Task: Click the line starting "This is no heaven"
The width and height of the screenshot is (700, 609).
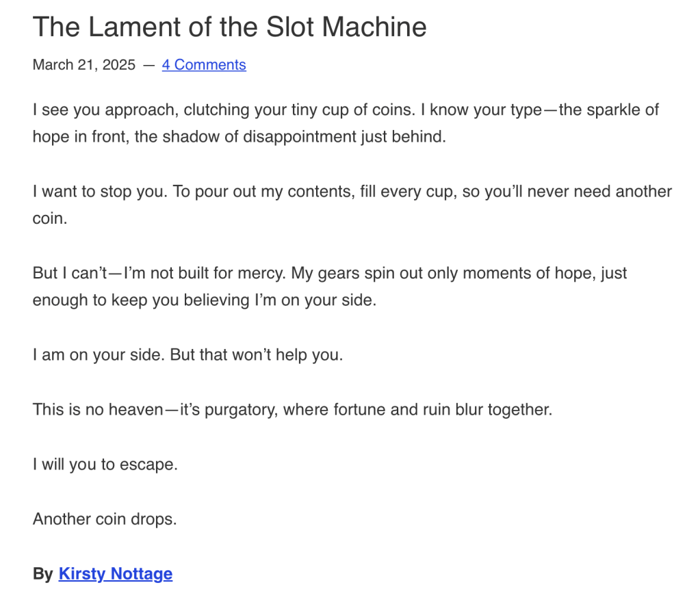Action: (x=292, y=410)
